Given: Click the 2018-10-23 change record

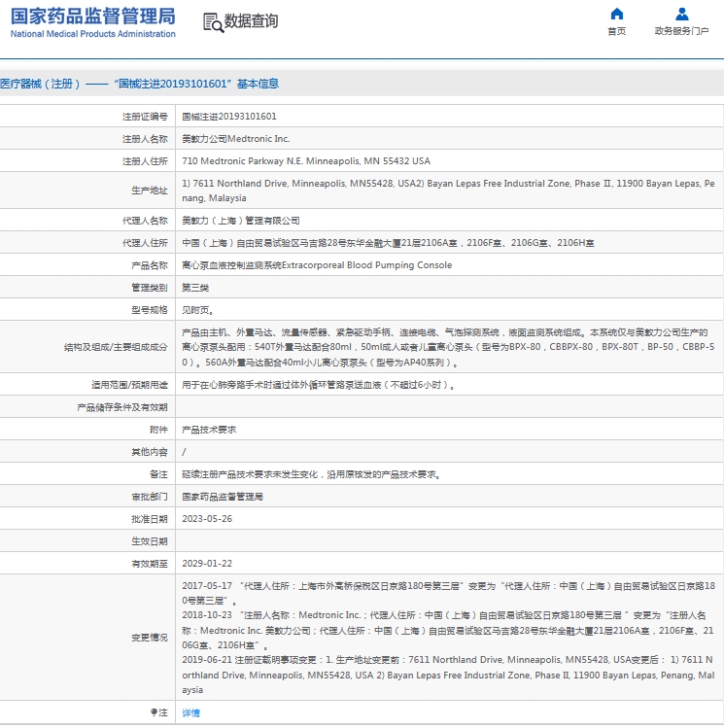Looking at the screenshot, I should click(x=448, y=630).
